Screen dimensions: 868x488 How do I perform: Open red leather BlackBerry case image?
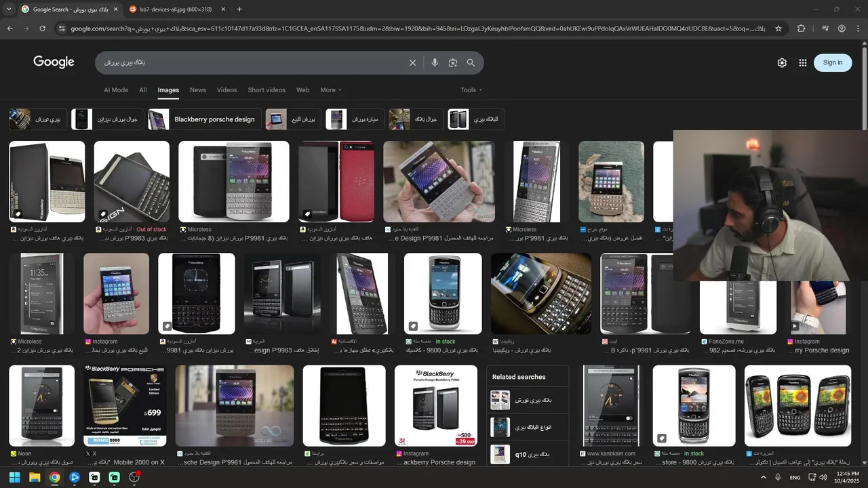[x=336, y=182]
